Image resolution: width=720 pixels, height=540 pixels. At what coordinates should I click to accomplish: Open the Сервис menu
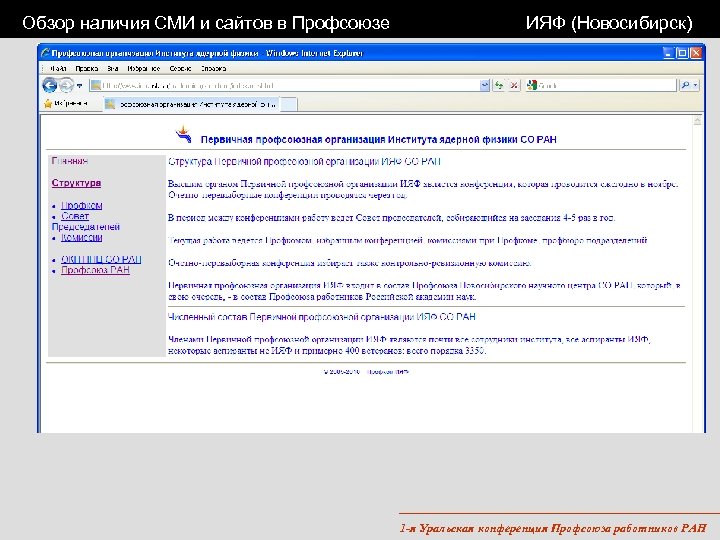180,68
